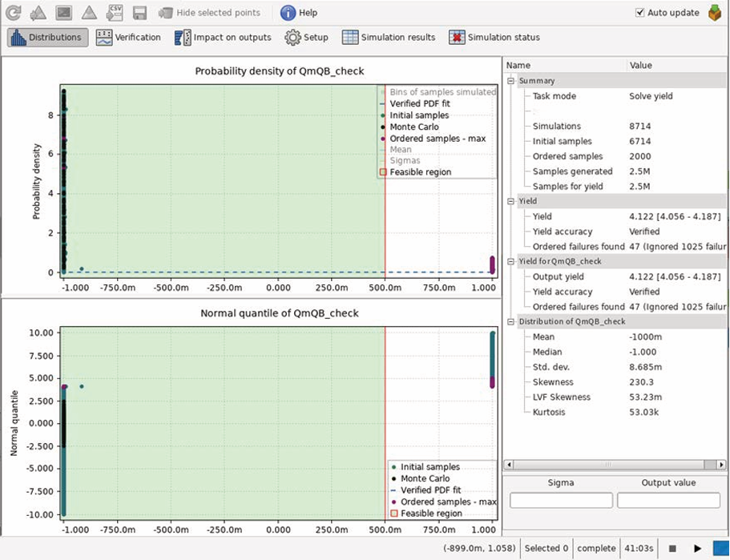Screen dimensions: 730x560
Task: Toggle Verified PDF fit in the probability density legend
Action: pos(415,104)
